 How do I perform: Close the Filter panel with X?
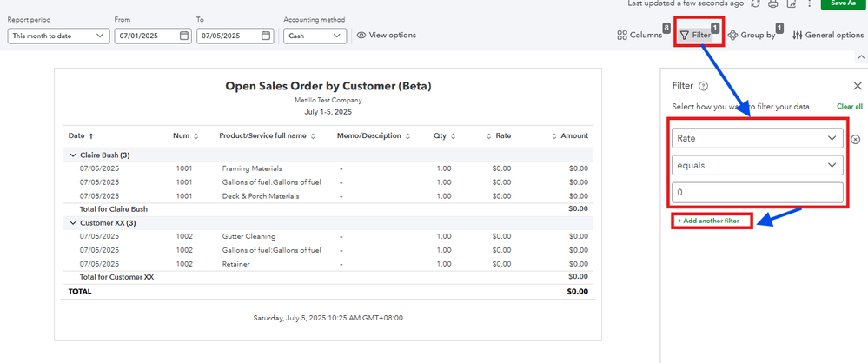858,86
